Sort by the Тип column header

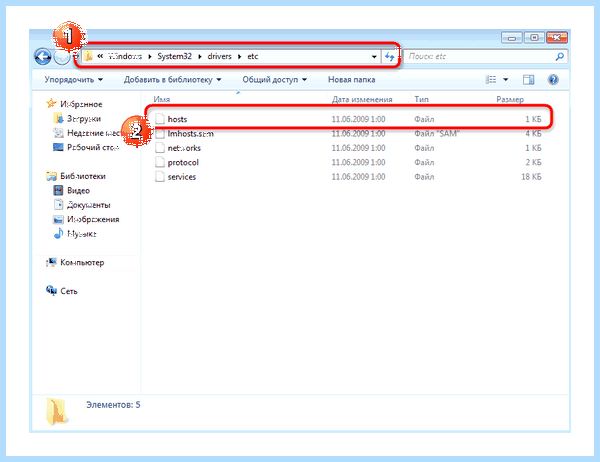[x=421, y=99]
